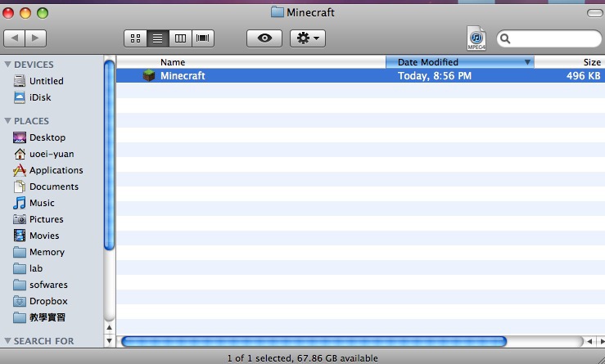
Task: Open sofwares folder icon in sidebar
Action: (x=20, y=285)
